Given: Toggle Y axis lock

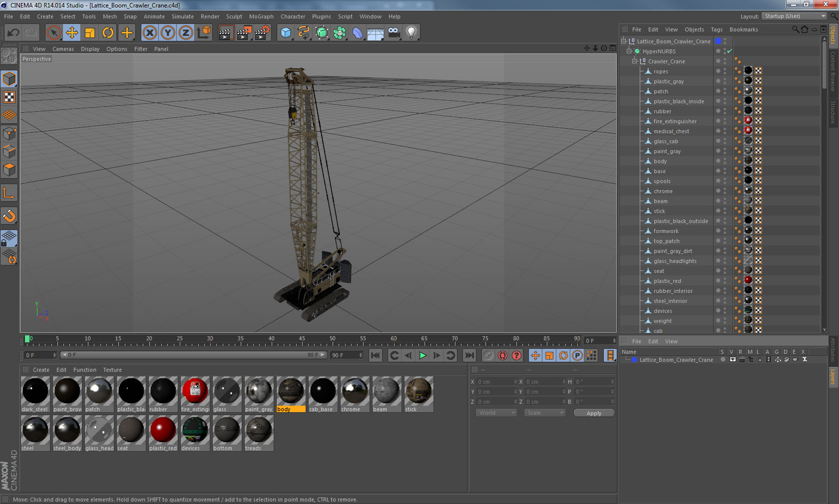Looking at the screenshot, I should [168, 33].
